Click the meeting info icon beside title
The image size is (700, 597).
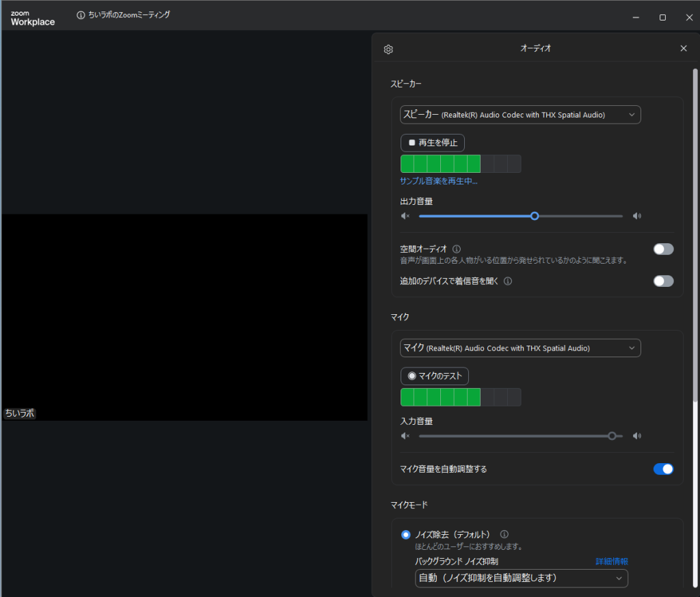pos(81,15)
